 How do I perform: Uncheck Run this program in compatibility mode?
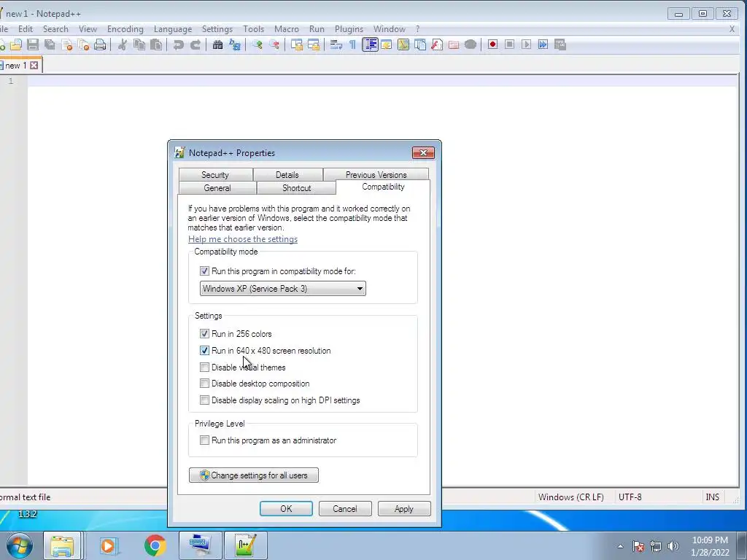[204, 271]
